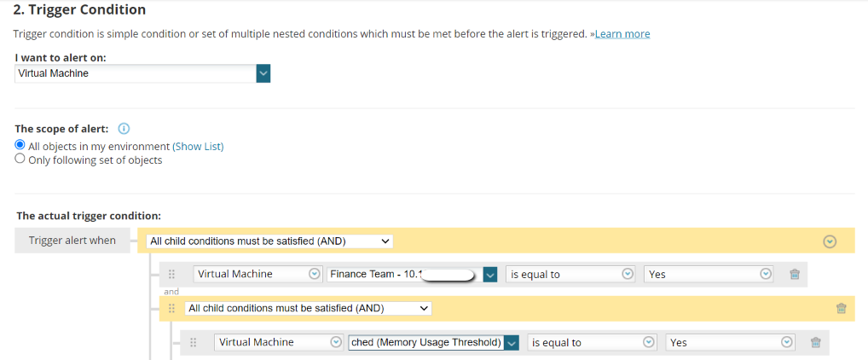Click drag handle of nested AND group
The image size is (868, 360).
[x=172, y=309]
